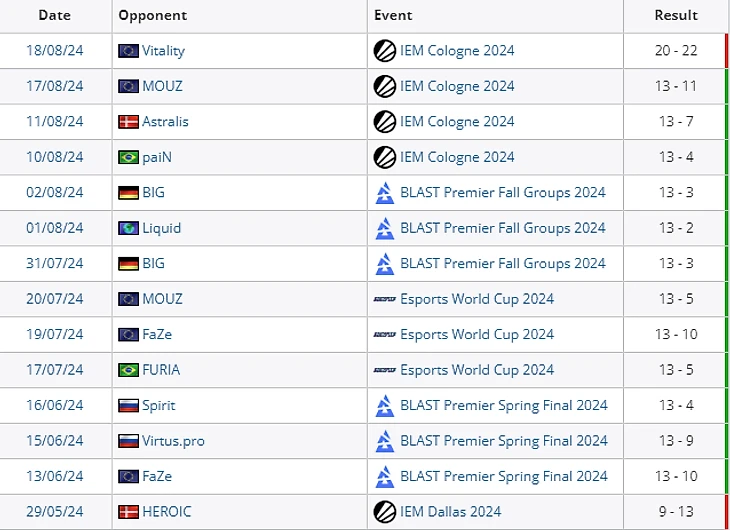Click the German flag in the 02/08/24 BIG row

tap(128, 192)
